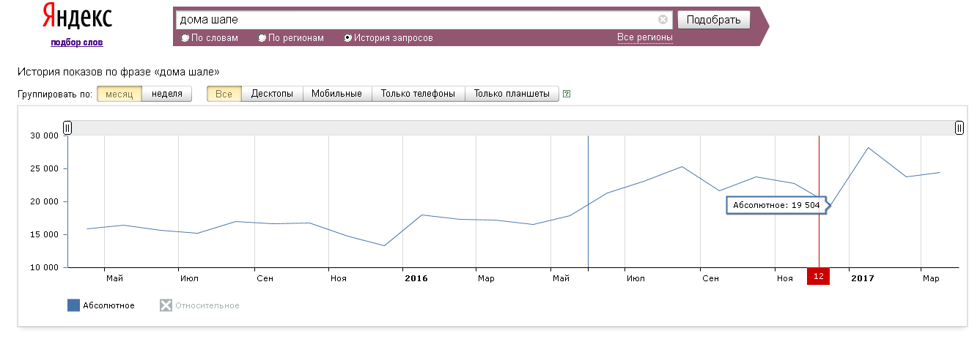The image size is (980, 342).
Task: Group results by месяц
Action: [x=119, y=94]
